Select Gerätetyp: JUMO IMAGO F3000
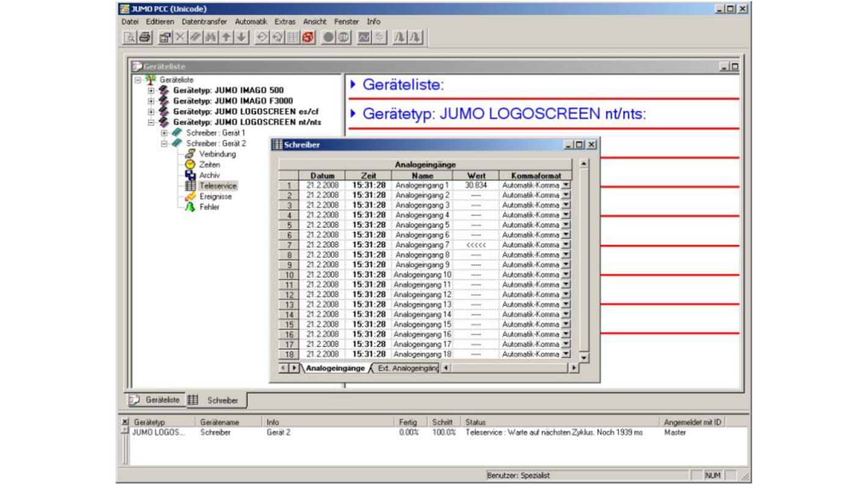The width and height of the screenshot is (868, 488). pos(233,100)
